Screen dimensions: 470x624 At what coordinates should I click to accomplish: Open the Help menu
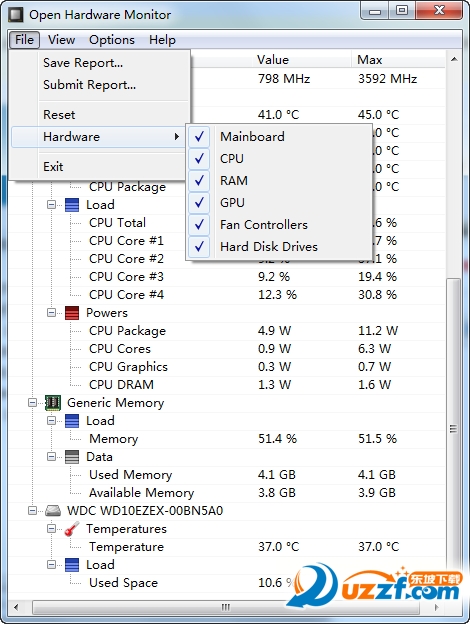(x=162, y=40)
